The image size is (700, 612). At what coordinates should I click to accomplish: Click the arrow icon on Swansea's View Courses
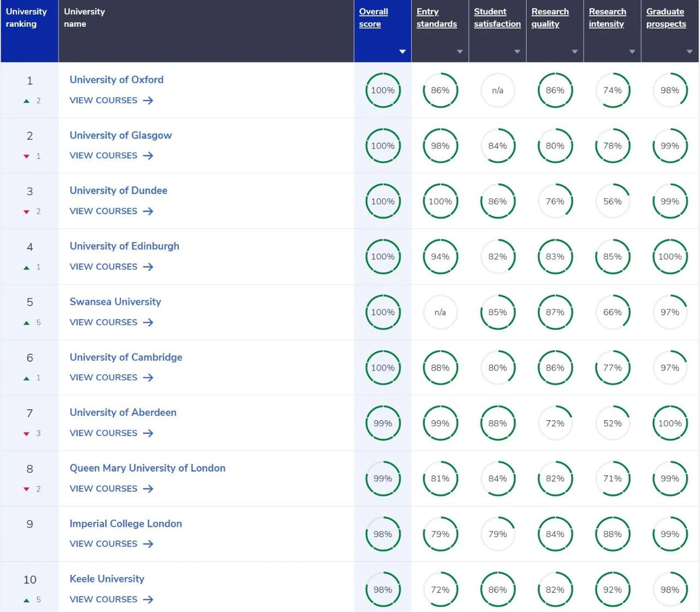[148, 322]
